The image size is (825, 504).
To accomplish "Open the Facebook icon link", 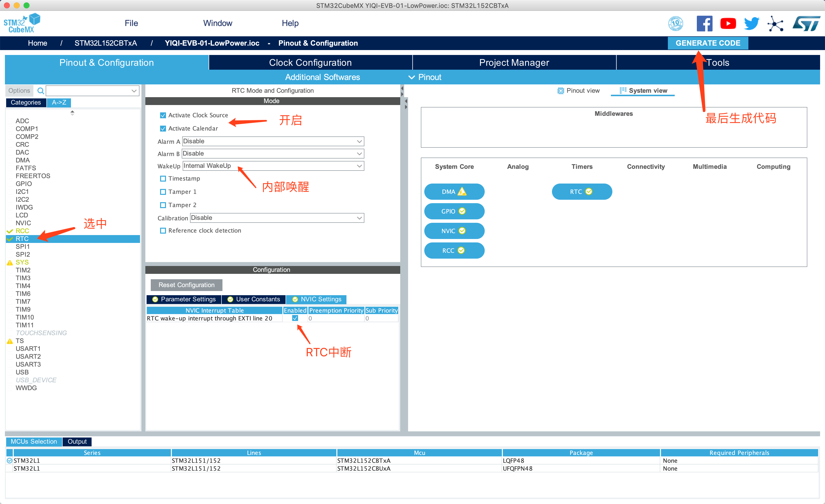I will pos(704,23).
